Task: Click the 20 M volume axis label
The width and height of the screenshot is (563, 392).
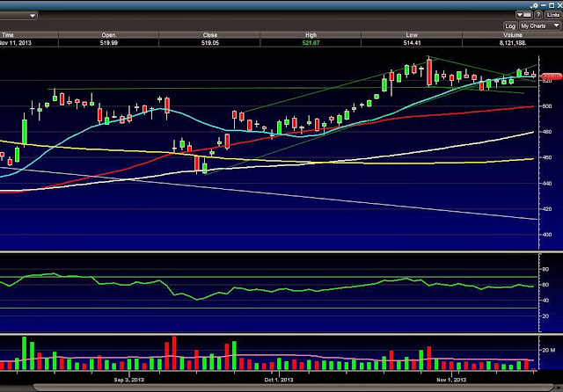Action: 548,350
